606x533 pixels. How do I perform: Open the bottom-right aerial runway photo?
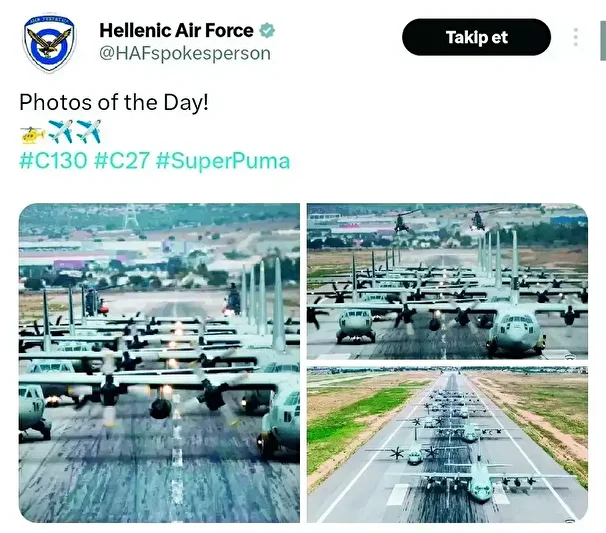tap(448, 444)
